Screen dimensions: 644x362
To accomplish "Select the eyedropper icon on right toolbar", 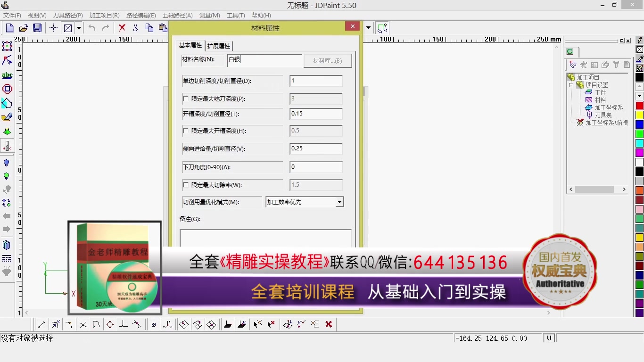I will pyautogui.click(x=639, y=59).
